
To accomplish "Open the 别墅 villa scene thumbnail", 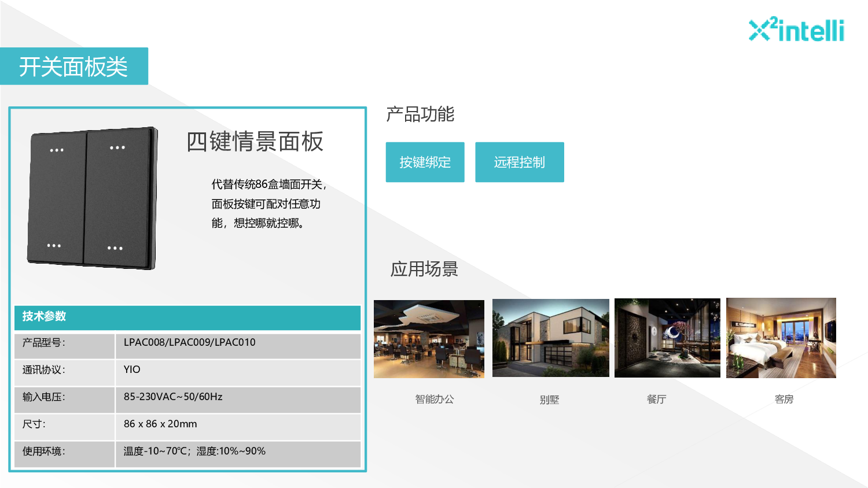I will [550, 338].
